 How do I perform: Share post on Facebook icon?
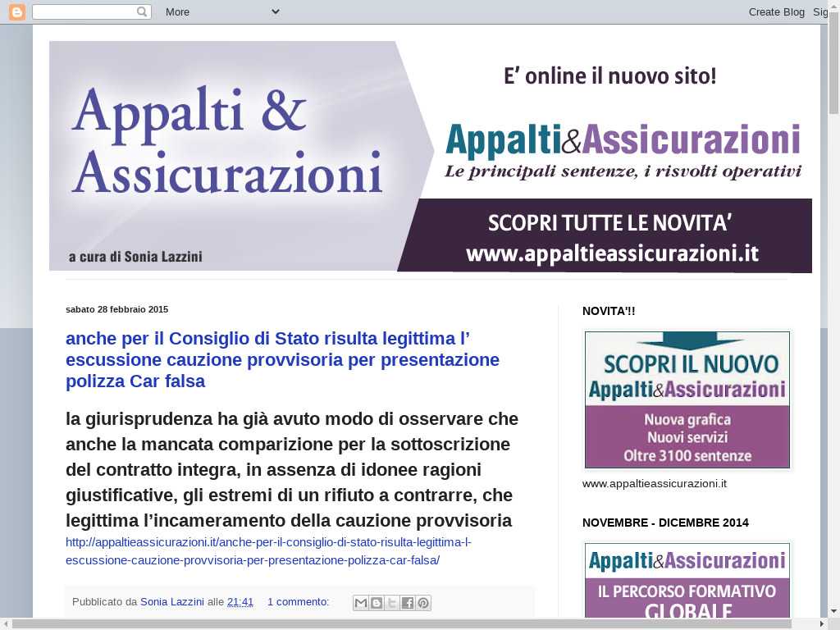point(408,603)
